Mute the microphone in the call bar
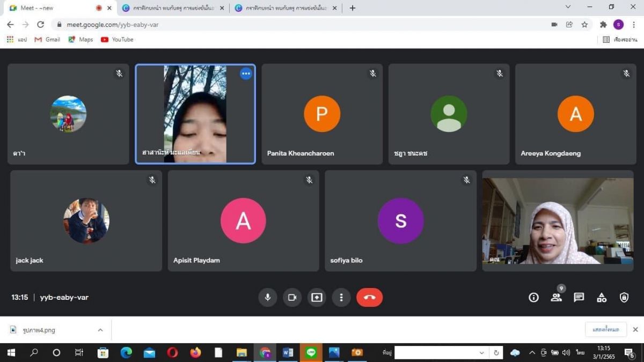 267,297
